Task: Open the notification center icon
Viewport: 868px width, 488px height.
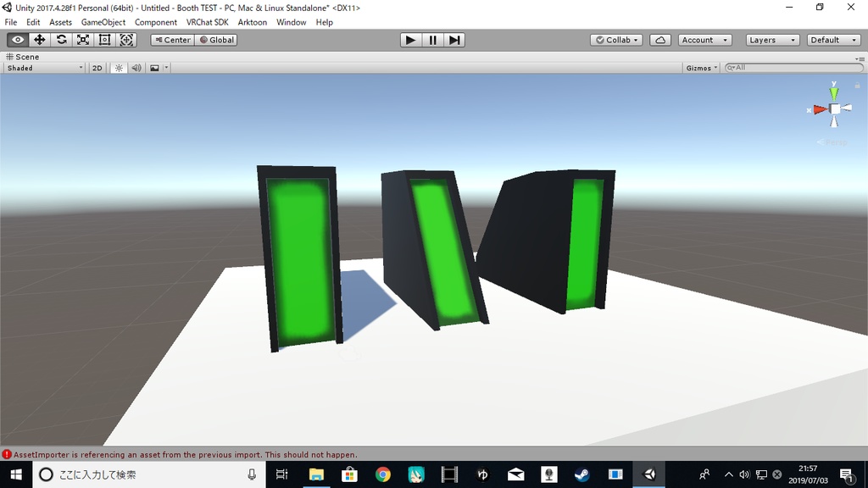Action: point(847,474)
